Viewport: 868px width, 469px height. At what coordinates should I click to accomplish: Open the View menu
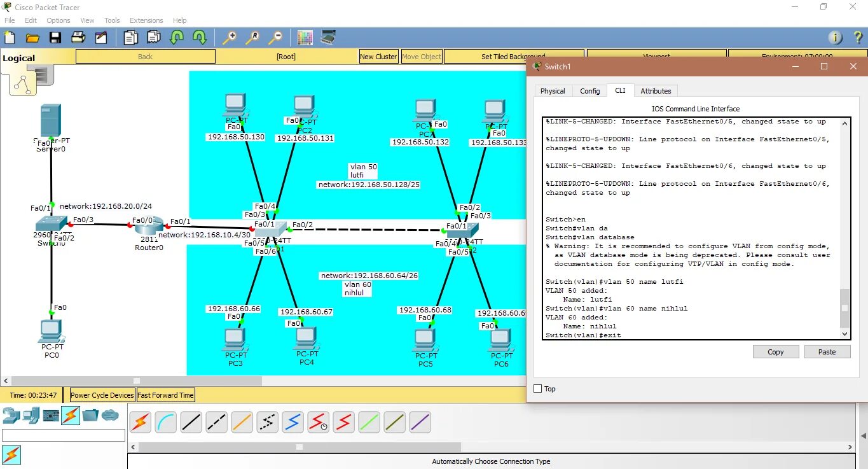tap(88, 20)
